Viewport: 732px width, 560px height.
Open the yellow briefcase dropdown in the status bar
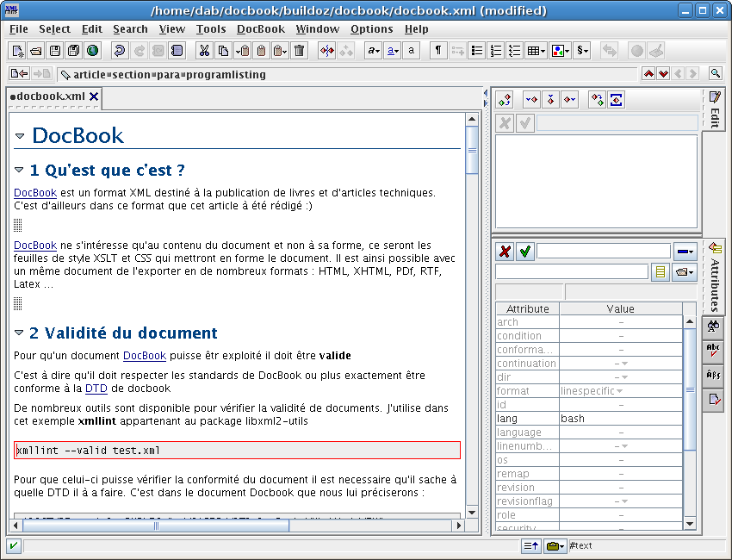555,545
